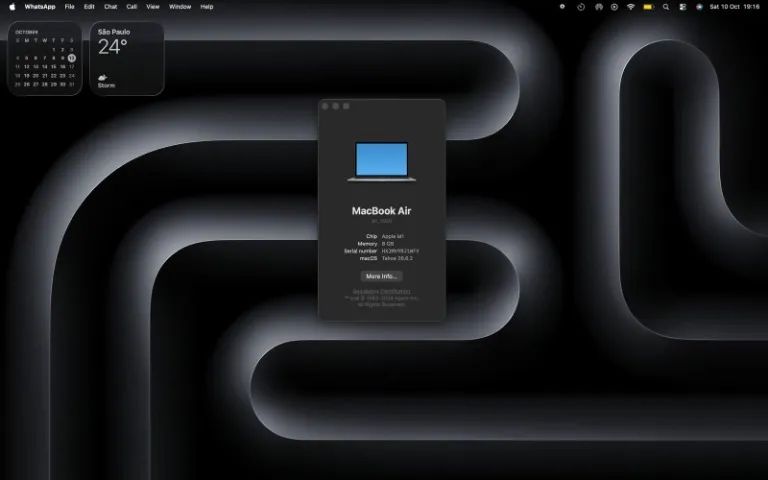Close the About This Mac window
The image size is (768, 480).
click(325, 106)
